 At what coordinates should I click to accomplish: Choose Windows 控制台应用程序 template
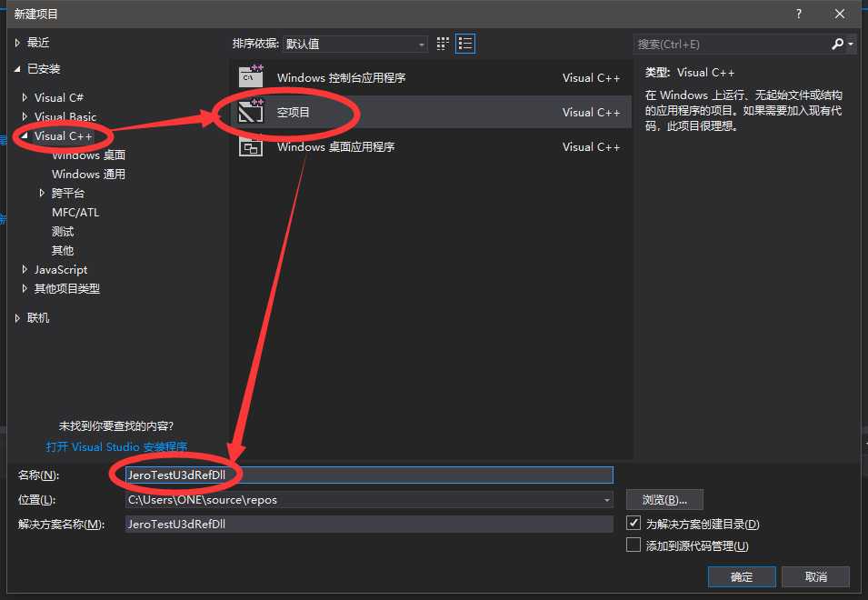click(430, 77)
